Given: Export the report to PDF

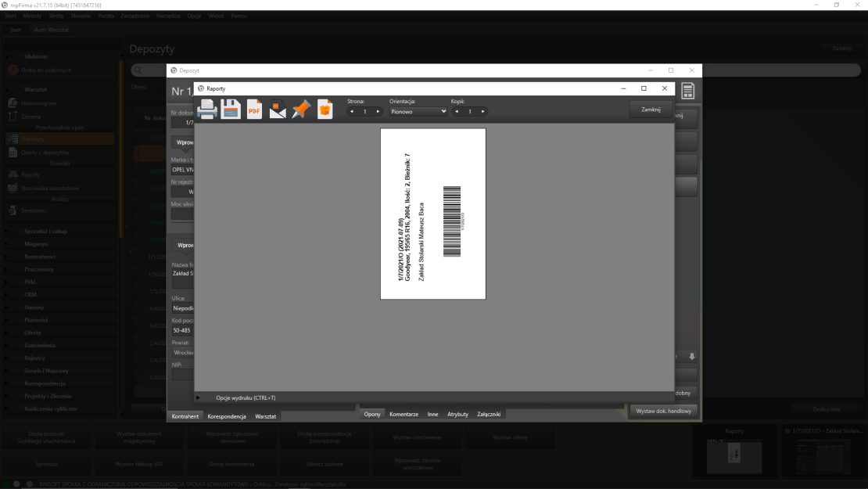Looking at the screenshot, I should click(x=255, y=109).
